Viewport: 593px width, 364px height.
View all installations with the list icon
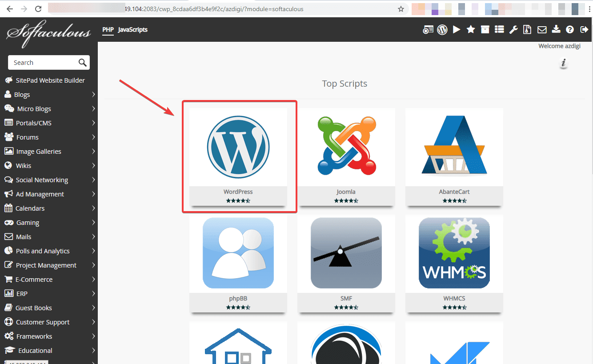coord(499,29)
